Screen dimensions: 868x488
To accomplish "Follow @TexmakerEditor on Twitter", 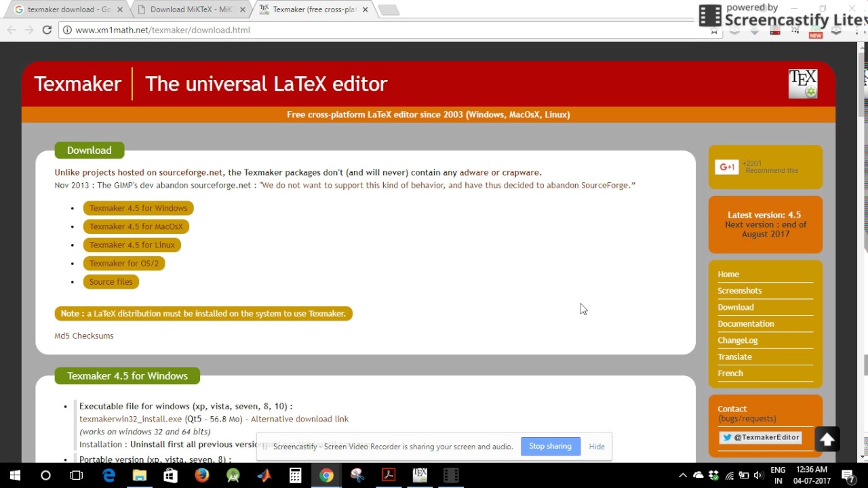I will 760,437.
